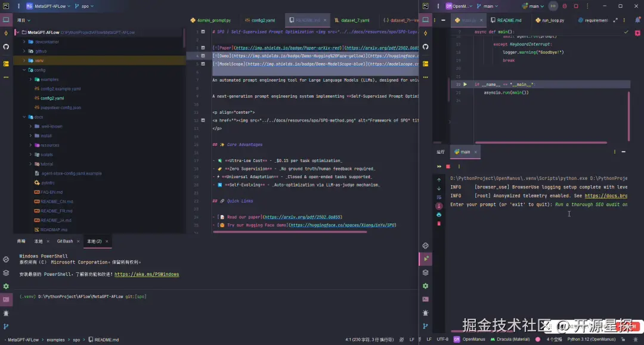Collapse the config folder

tap(24, 70)
